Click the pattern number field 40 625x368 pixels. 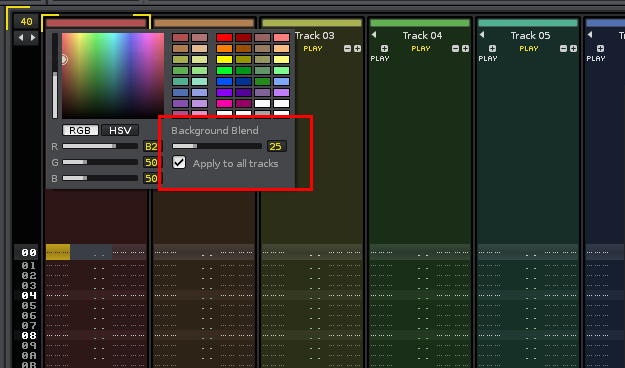click(26, 22)
